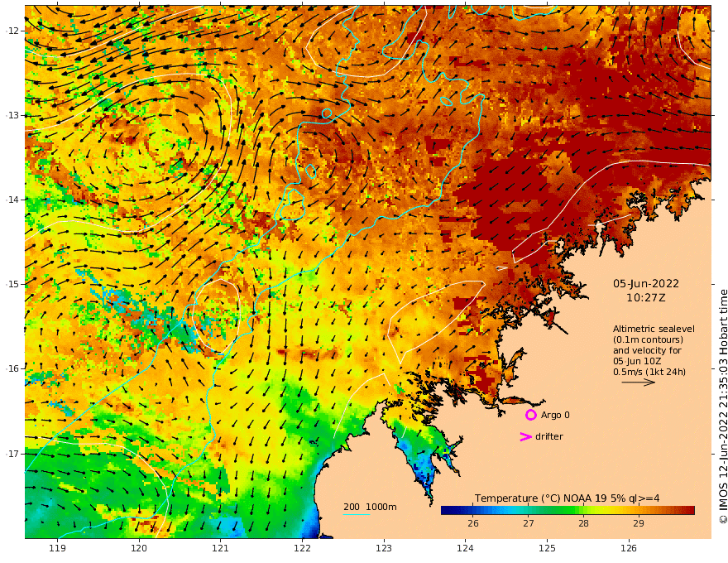Image resolution: width=728 pixels, height=563 pixels.
Task: Click the '0.5m/s (1kt 24h)' text
Action: [x=649, y=372]
